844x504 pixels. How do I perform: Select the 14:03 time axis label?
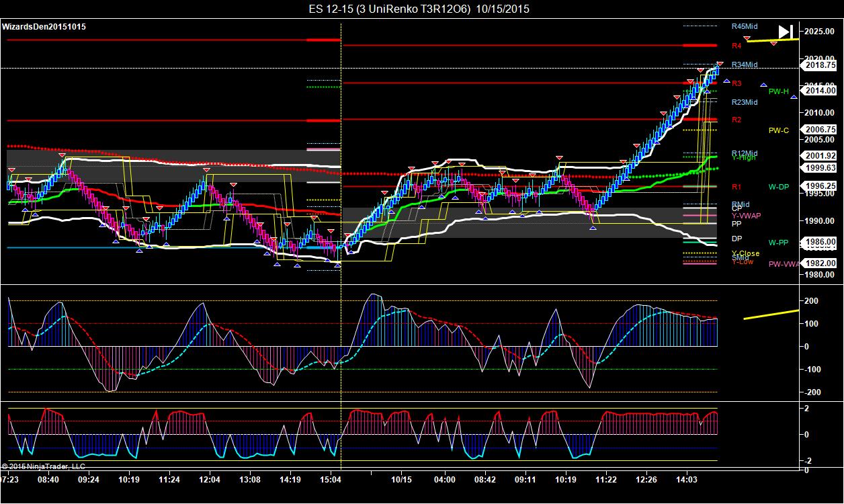pos(687,480)
